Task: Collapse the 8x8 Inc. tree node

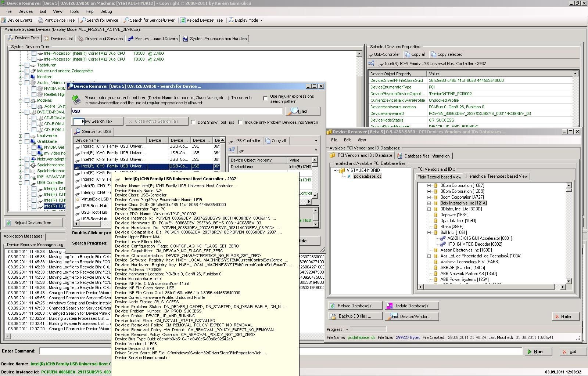Action: pyautogui.click(x=429, y=232)
